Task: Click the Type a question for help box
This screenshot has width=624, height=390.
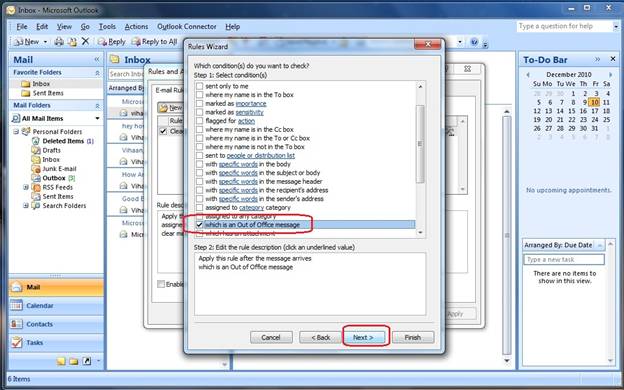Action: (x=564, y=26)
